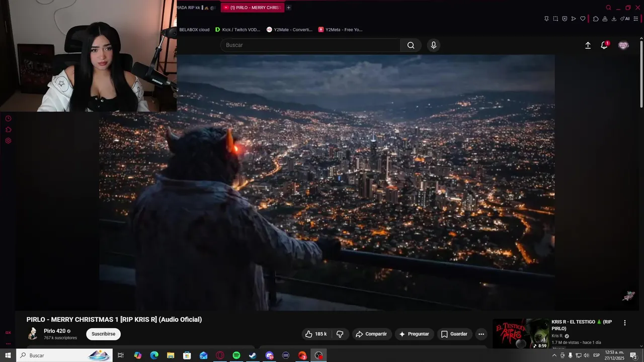The height and width of the screenshot is (362, 644).
Task: Open YouTube upload/create icon
Action: 588,45
